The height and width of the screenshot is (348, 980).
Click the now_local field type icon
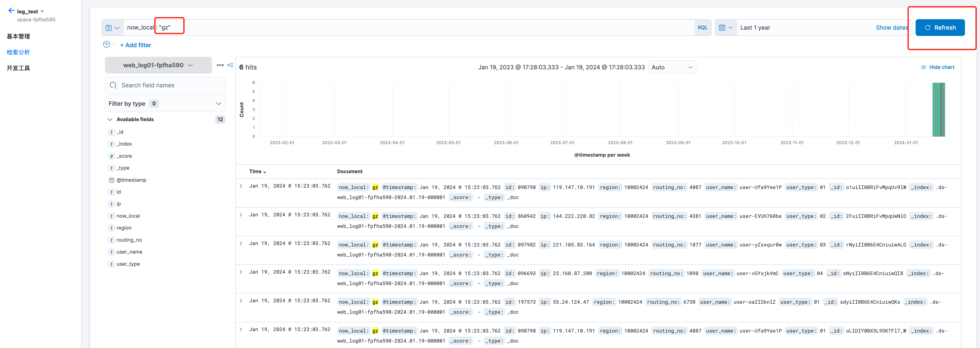pos(111,216)
